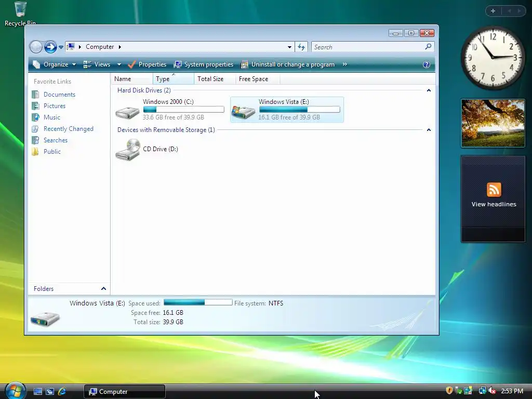Click the Start button

pos(15,391)
